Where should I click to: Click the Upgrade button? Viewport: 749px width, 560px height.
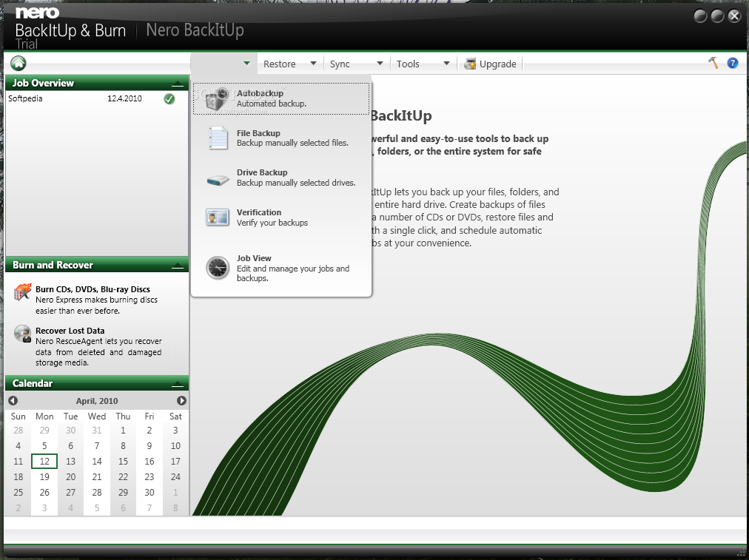tap(491, 64)
